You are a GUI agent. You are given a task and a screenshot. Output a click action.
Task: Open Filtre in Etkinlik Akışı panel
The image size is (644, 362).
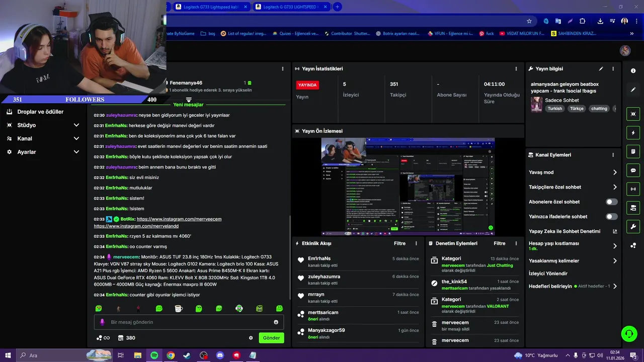coord(399,243)
